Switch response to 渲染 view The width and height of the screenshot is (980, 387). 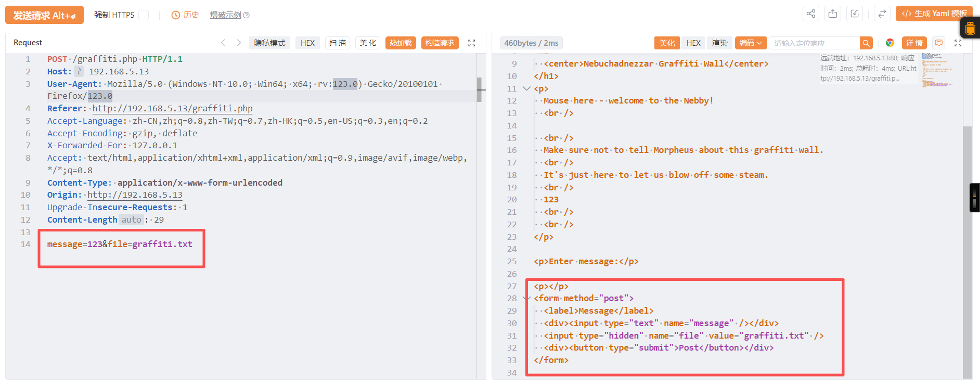[x=720, y=43]
